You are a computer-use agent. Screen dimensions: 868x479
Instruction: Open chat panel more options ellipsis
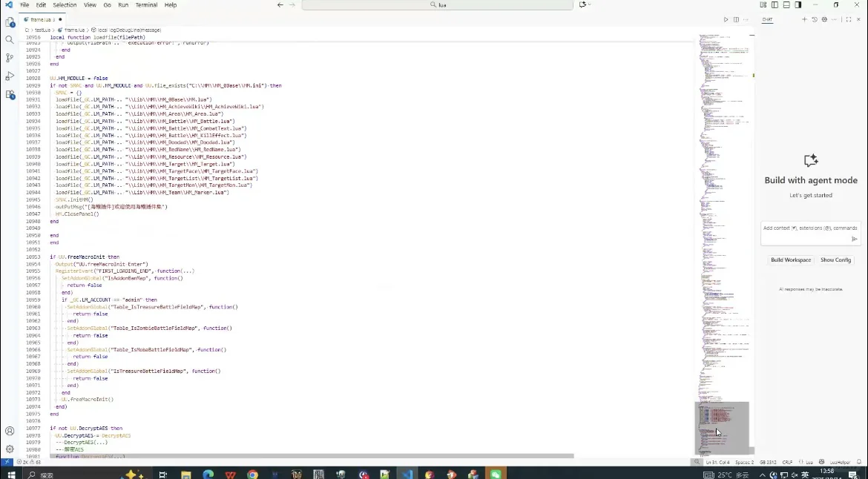tap(834, 19)
